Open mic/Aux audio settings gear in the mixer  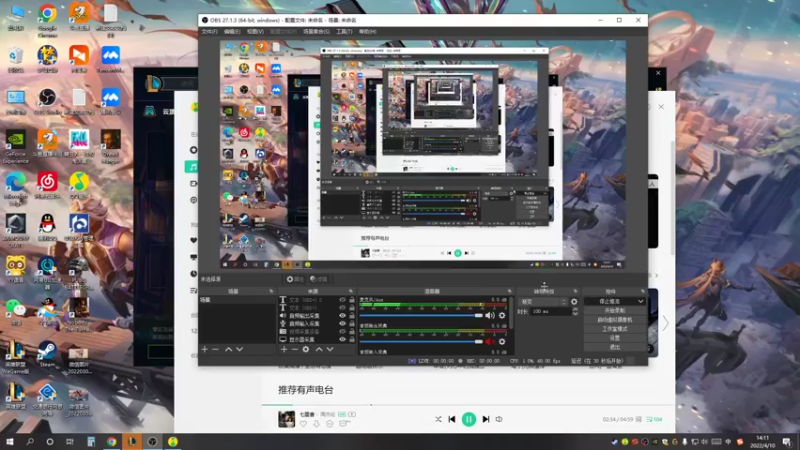click(502, 315)
